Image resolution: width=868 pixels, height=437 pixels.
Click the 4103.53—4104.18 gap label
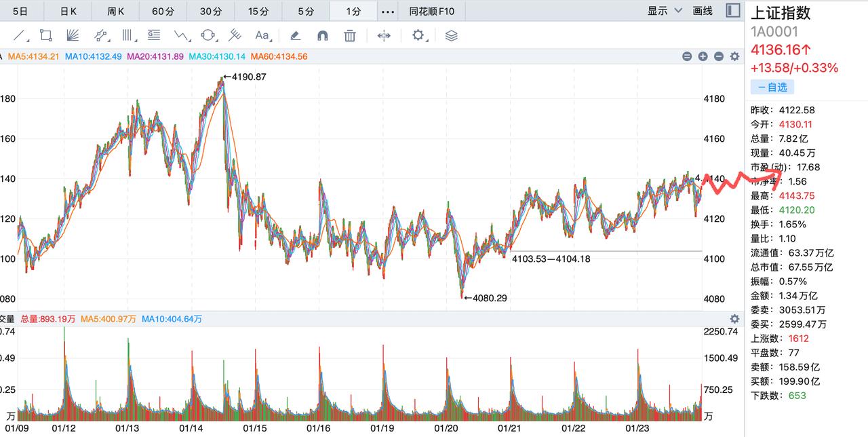(551, 259)
